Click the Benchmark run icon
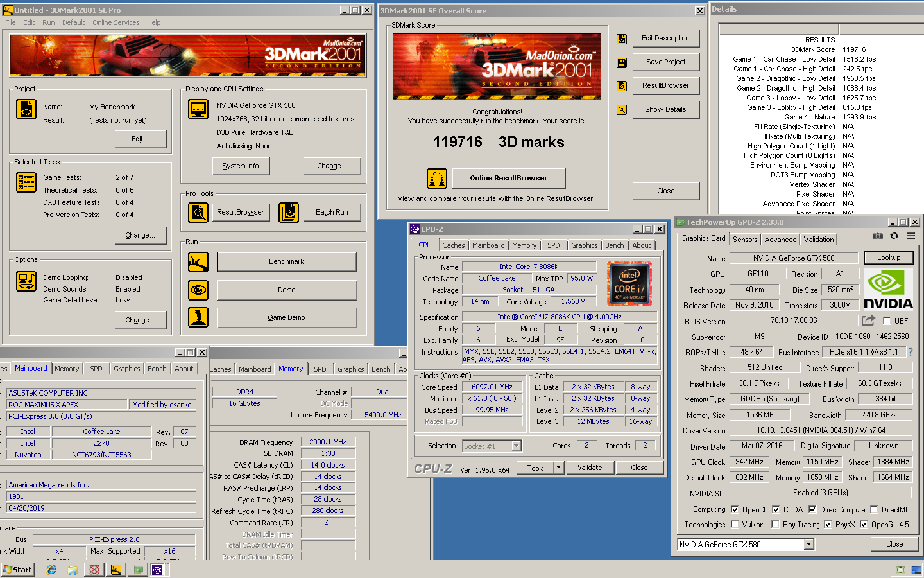 click(198, 262)
